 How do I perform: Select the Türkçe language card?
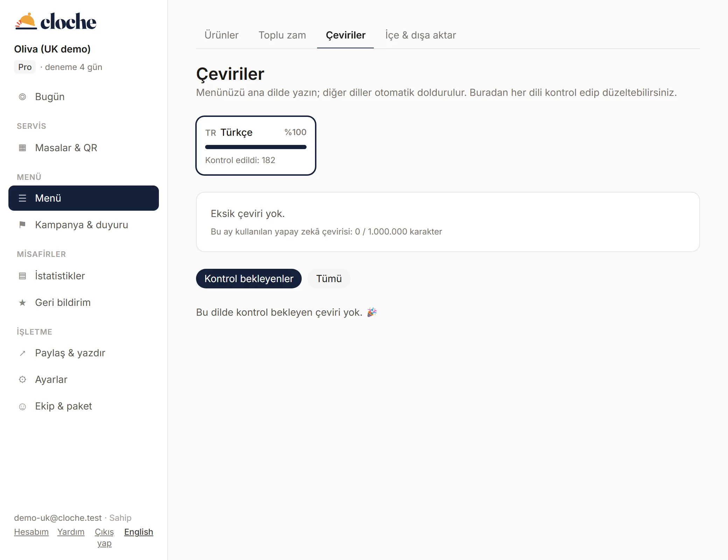[256, 146]
